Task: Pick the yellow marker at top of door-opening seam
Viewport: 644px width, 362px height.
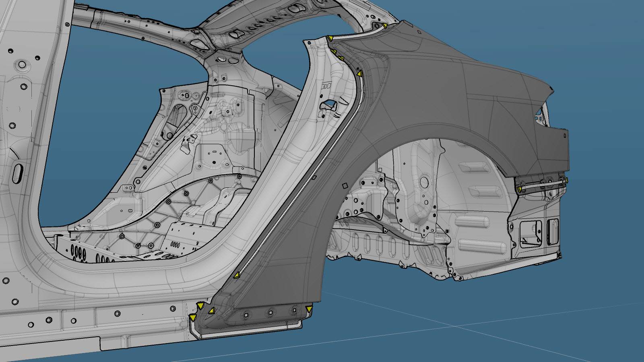Action: pyautogui.click(x=359, y=73)
